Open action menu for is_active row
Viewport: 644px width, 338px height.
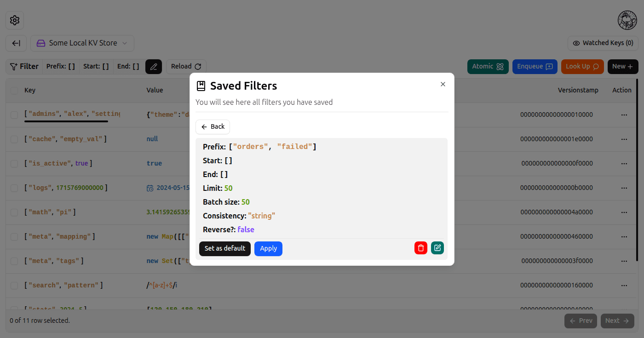tap(624, 164)
